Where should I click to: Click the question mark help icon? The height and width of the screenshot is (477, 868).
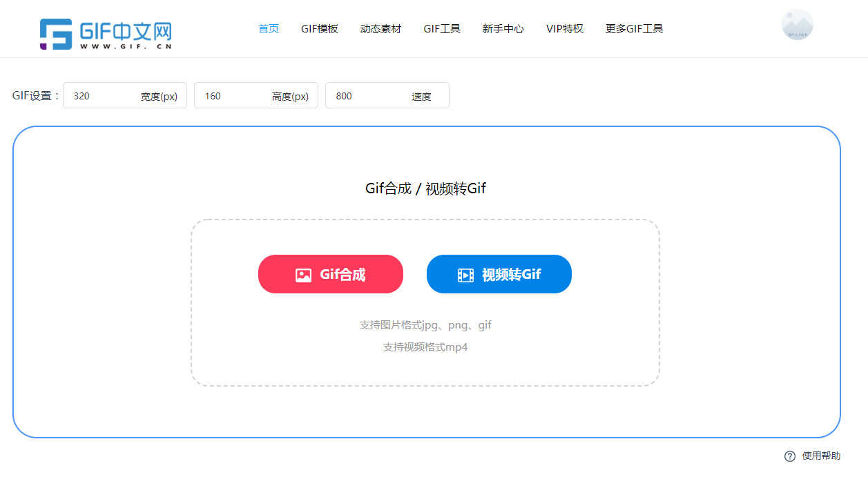[x=790, y=456]
